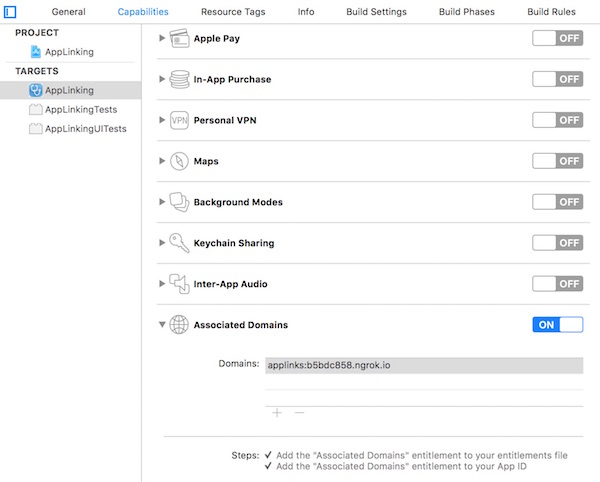Enable the In-App Purchase switch
The width and height of the screenshot is (600, 482).
pos(558,79)
